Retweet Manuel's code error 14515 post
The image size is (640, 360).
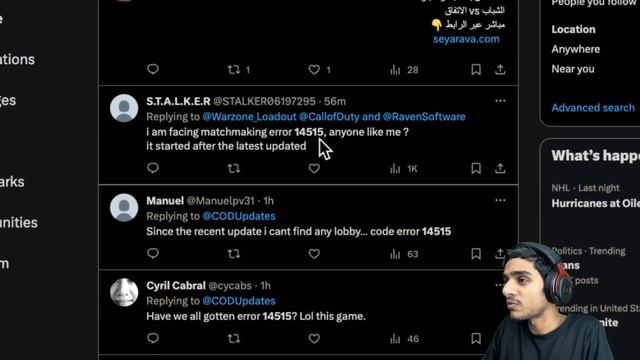coord(233,254)
